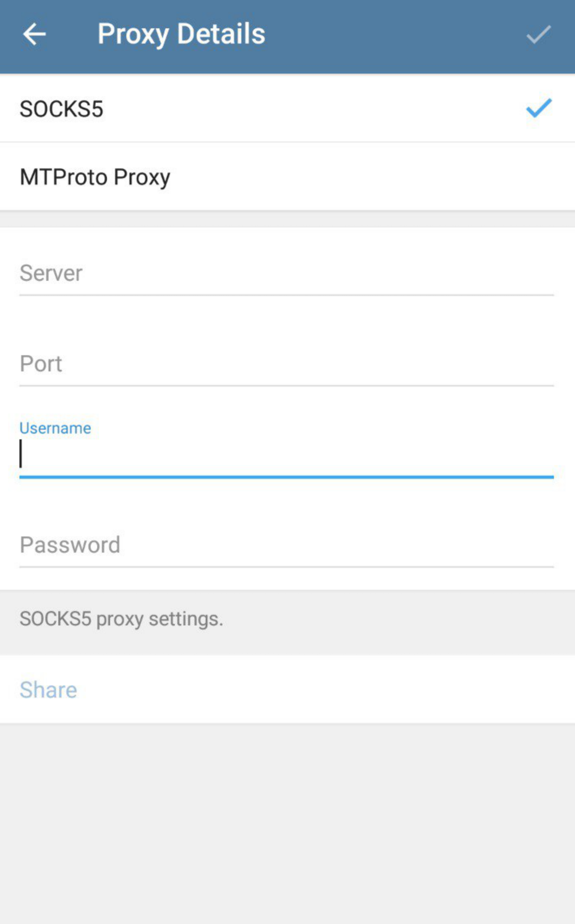
Task: Click the blue underline of the Username field
Action: point(287,477)
